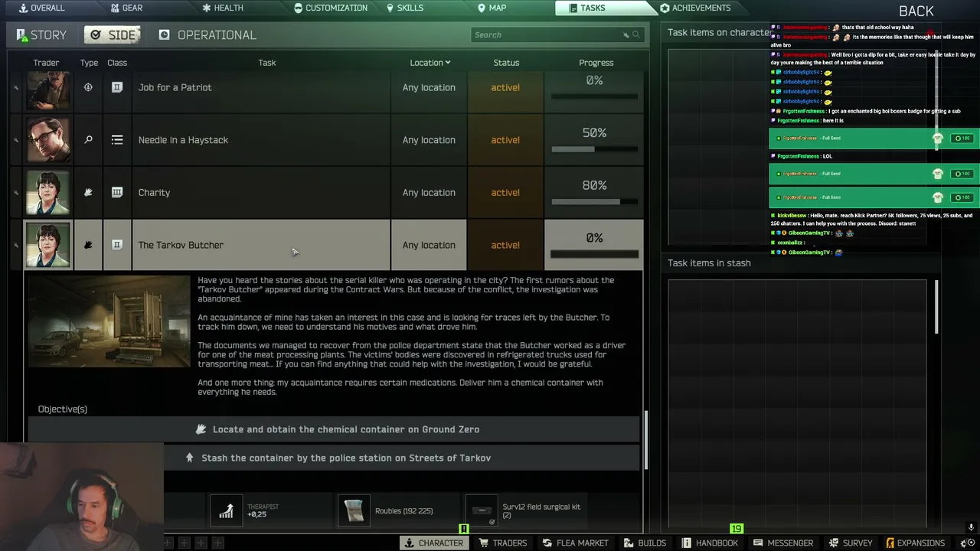Switch to the Gear tab
The width and height of the screenshot is (980, 551).
click(126, 8)
